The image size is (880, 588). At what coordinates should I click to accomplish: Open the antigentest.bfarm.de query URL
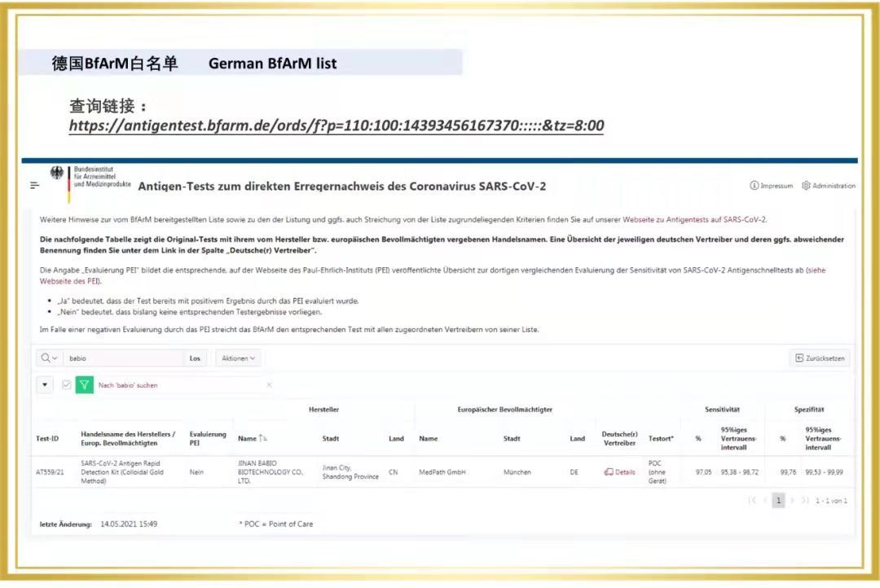click(336, 125)
